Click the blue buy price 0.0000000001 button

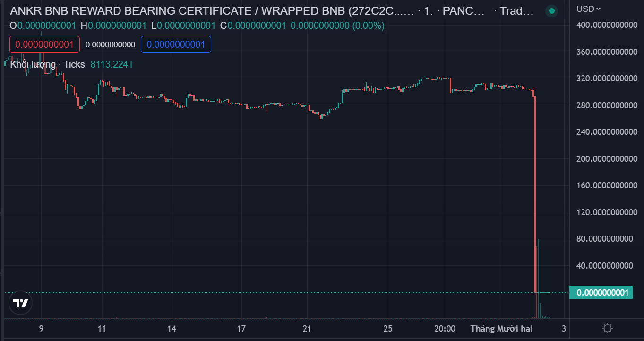176,44
